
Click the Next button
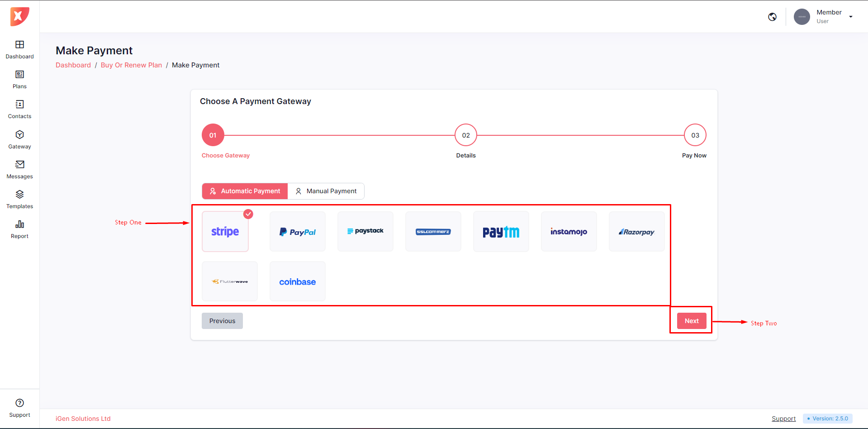[691, 321]
